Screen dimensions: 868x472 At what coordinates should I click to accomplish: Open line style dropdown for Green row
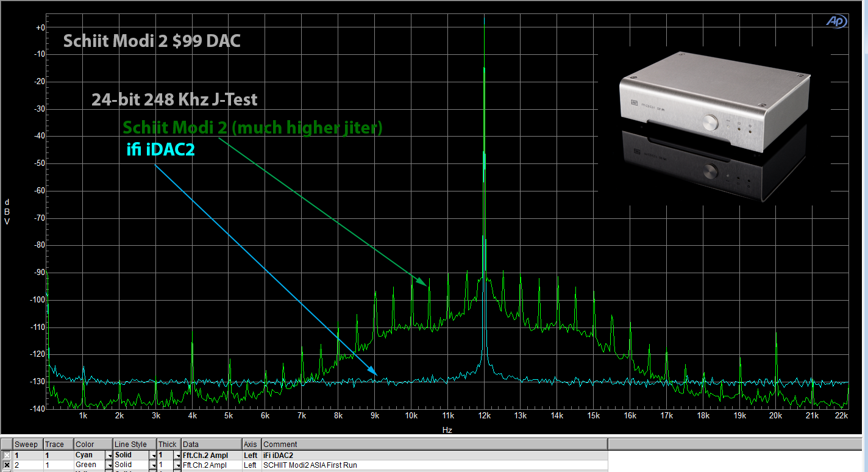[153, 465]
